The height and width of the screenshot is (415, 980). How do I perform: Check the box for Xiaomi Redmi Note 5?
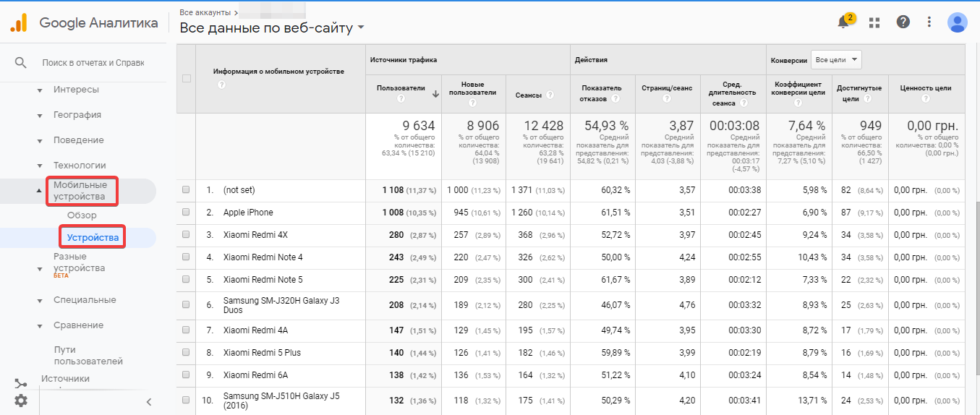(186, 280)
